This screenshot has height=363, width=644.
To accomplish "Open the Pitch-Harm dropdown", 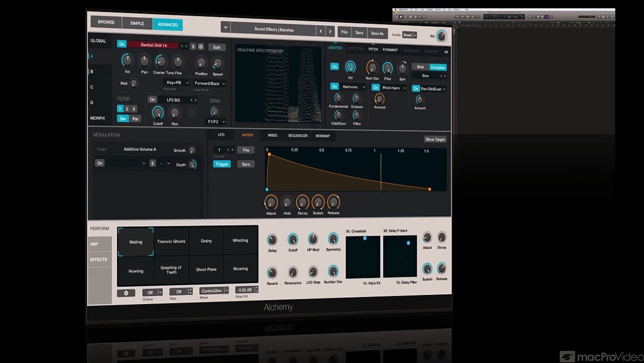I will click(394, 88).
